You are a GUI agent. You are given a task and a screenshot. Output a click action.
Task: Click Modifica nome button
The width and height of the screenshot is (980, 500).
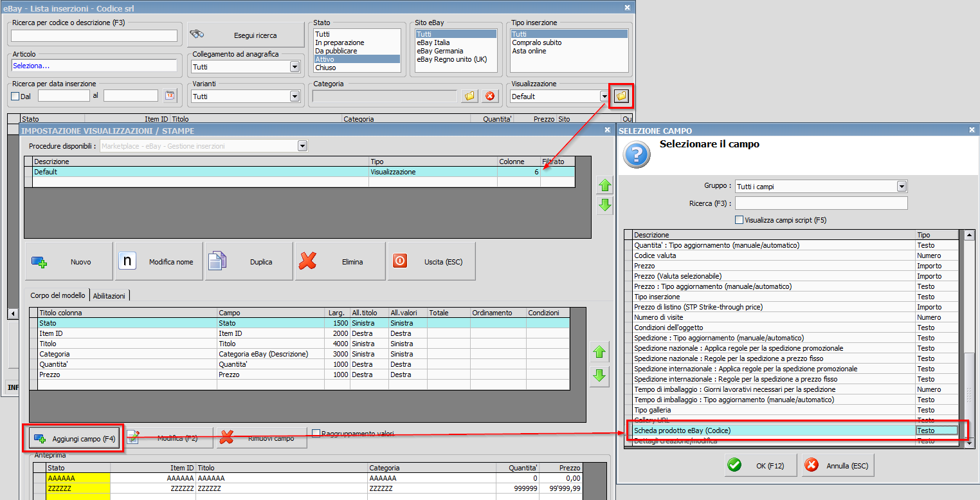pos(159,262)
